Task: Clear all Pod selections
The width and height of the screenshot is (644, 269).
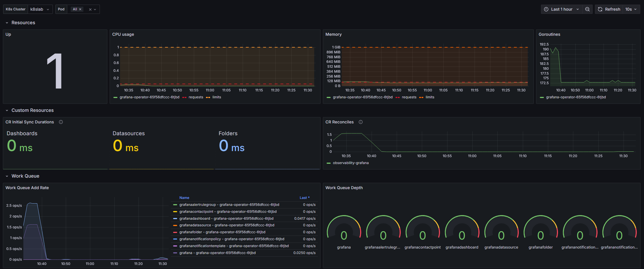Action: click(90, 9)
